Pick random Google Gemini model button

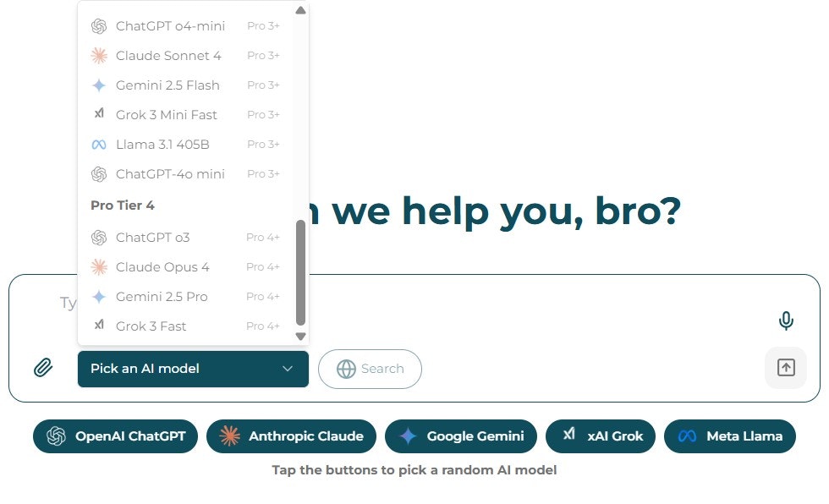pyautogui.click(x=461, y=436)
